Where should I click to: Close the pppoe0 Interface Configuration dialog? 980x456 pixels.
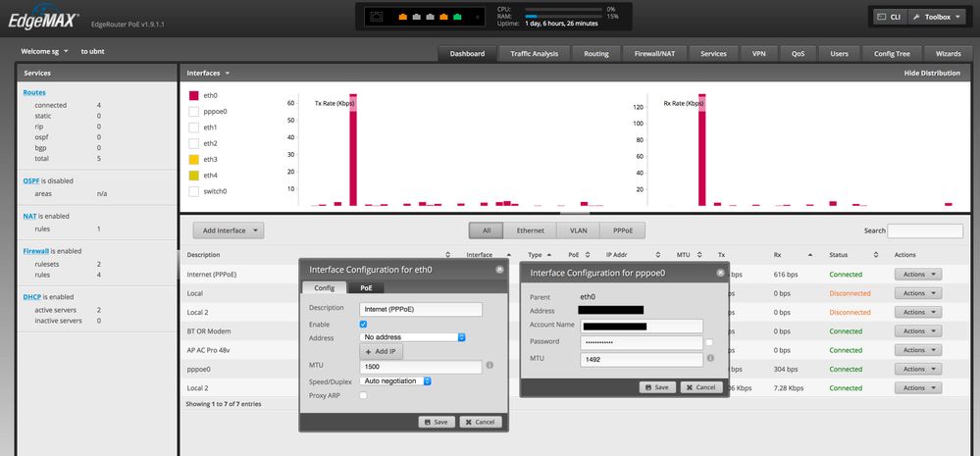(721, 273)
